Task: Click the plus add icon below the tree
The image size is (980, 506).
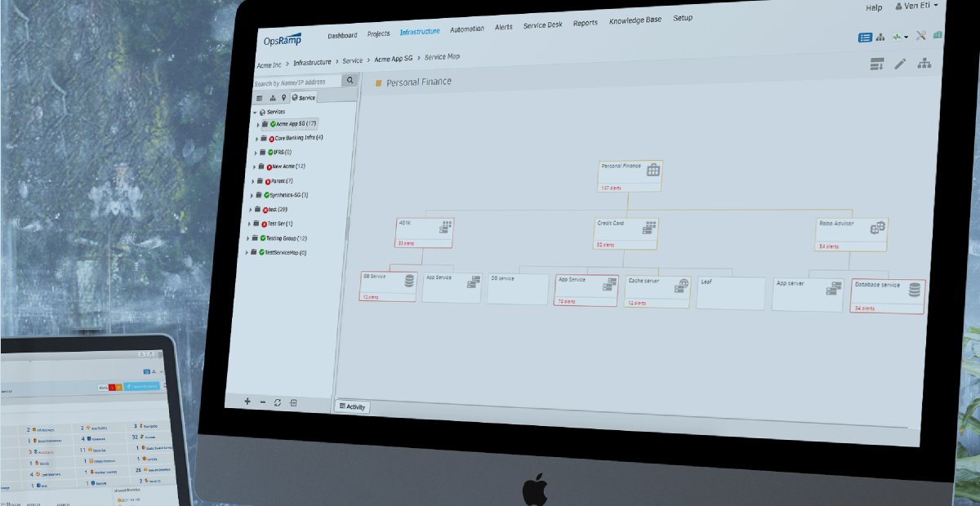Action: (x=248, y=402)
